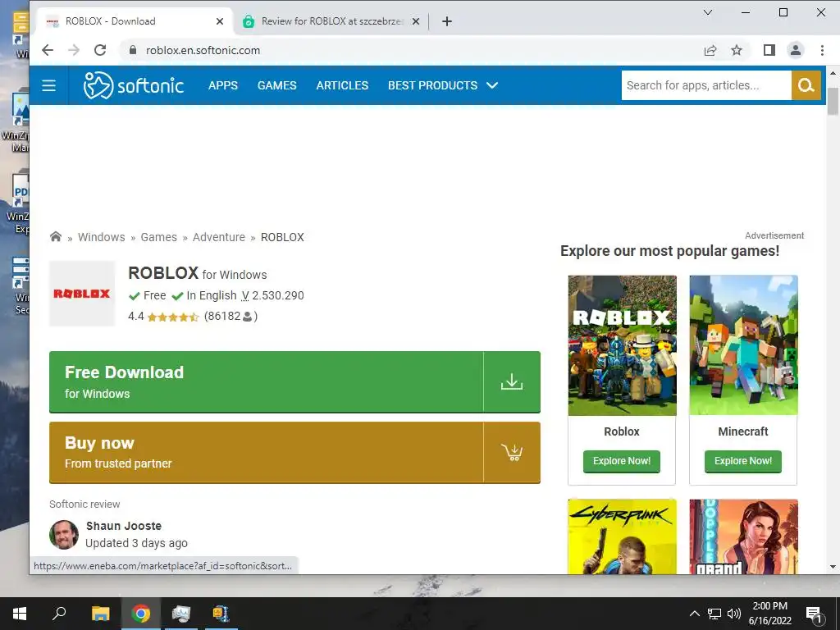Click the Buy now button
The image size is (840, 630).
coord(294,453)
